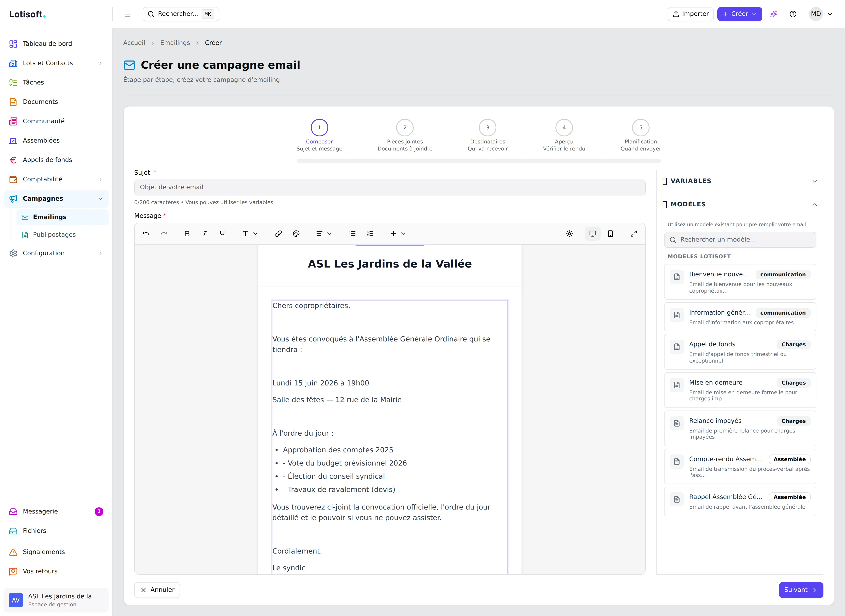
Task: Click the bulleted list icon
Action: (352, 234)
